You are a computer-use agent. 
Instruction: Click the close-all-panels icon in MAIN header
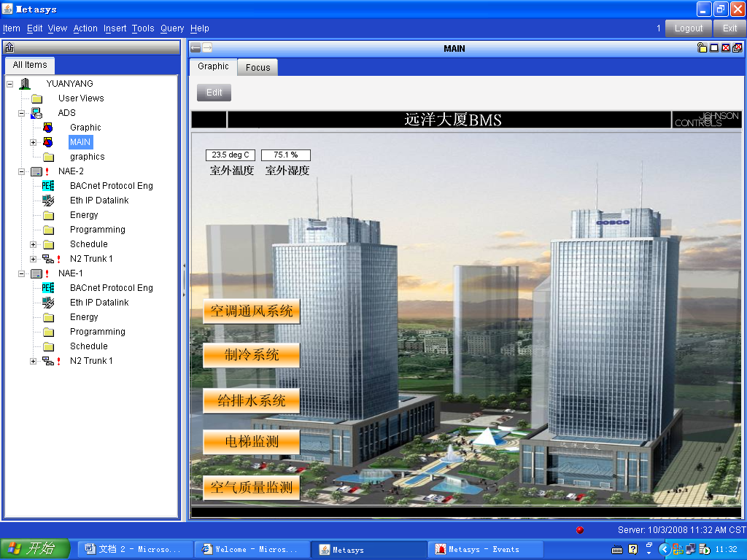point(738,48)
